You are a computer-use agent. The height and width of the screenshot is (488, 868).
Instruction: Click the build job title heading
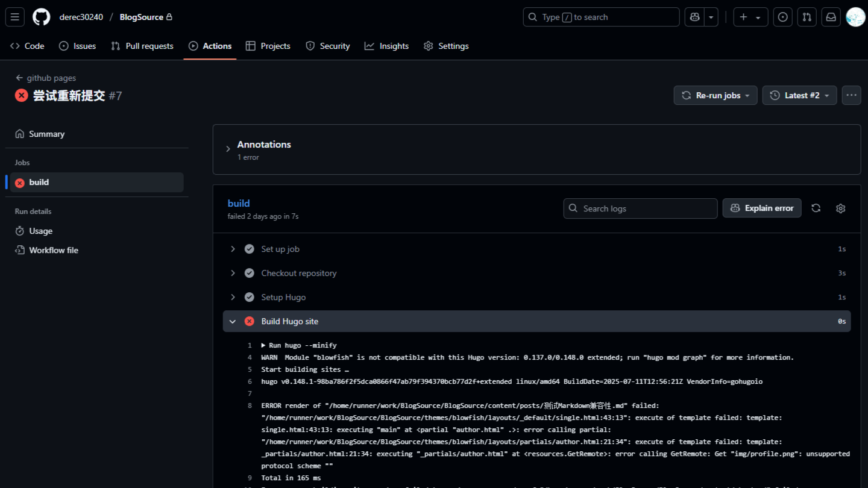pyautogui.click(x=239, y=203)
